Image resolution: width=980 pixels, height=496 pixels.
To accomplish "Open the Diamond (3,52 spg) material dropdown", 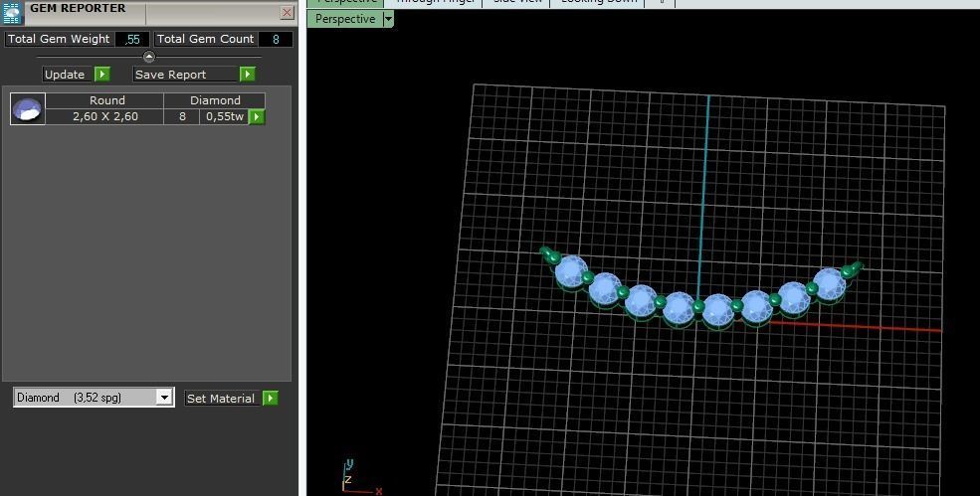I will coord(164,398).
